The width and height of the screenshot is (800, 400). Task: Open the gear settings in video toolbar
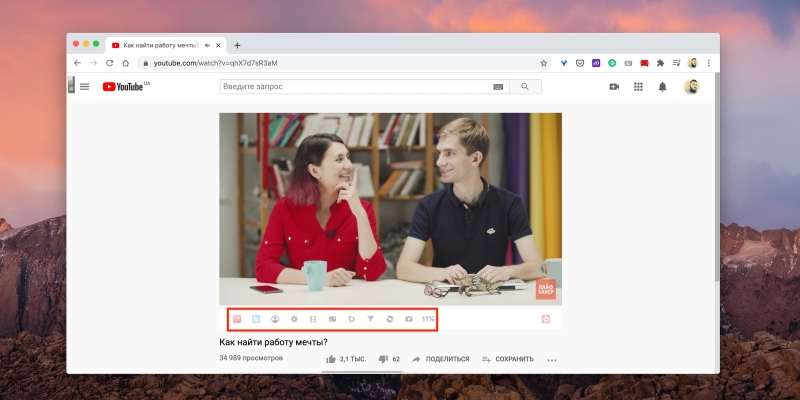click(x=294, y=319)
